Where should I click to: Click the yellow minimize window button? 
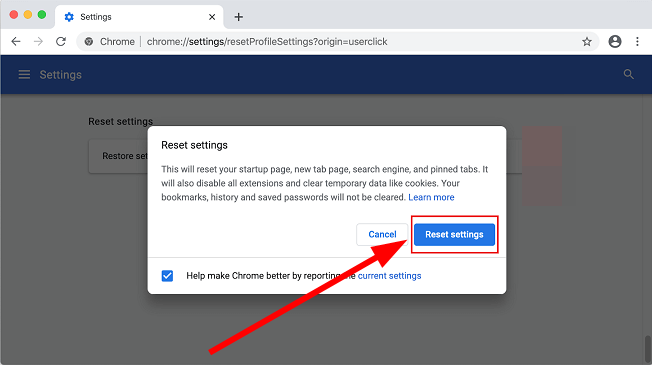tap(28, 15)
